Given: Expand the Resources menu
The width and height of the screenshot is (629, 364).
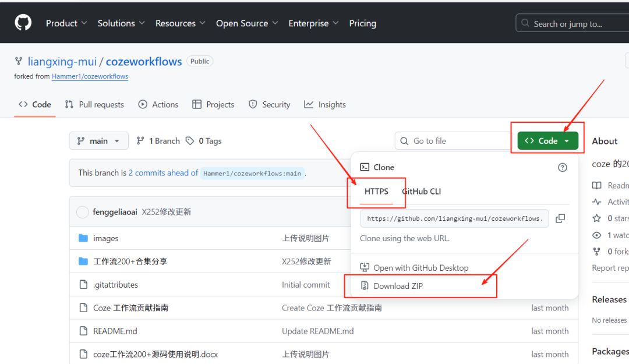Looking at the screenshot, I should point(180,23).
